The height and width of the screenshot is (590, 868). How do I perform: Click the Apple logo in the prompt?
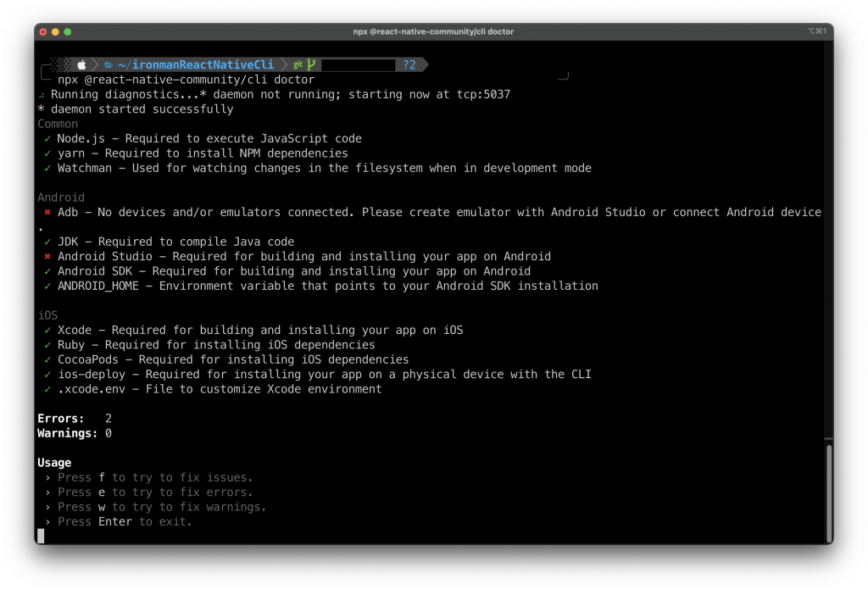pos(81,64)
